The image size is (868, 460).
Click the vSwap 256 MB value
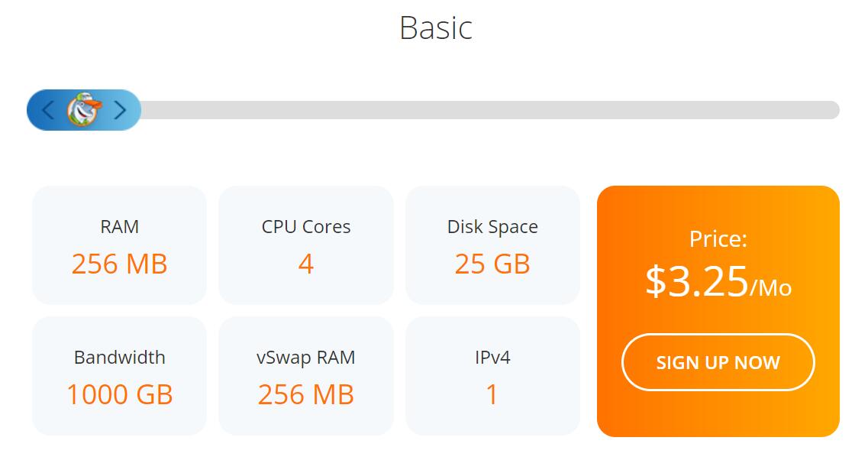click(306, 394)
